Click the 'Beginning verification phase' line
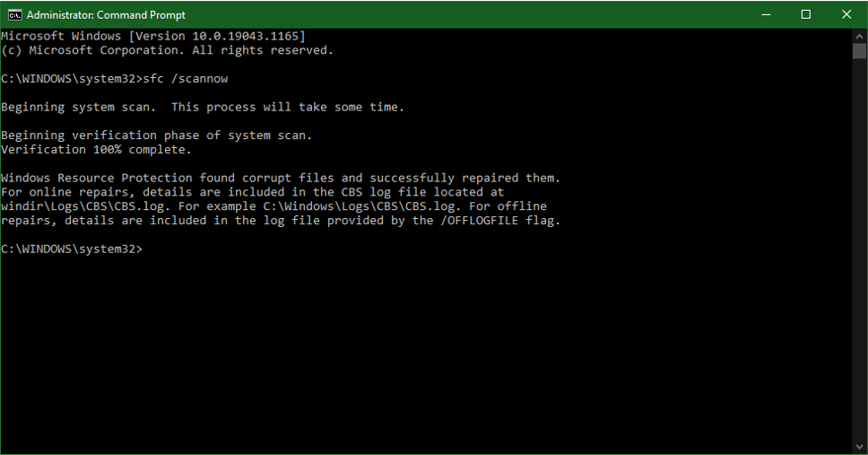 pos(157,136)
